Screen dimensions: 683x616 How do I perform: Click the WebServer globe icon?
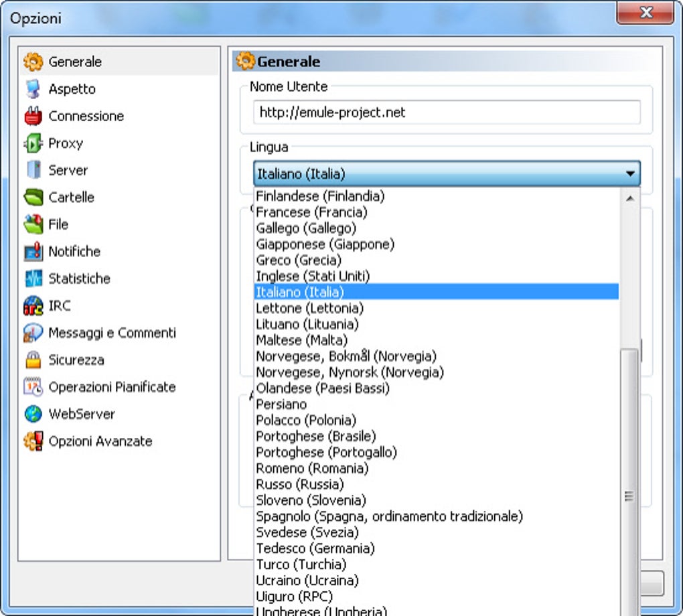click(33, 414)
